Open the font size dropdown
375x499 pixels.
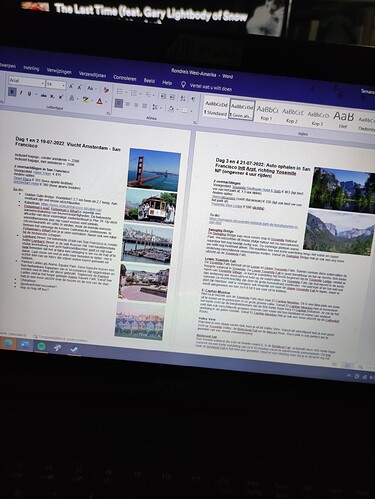pos(63,86)
